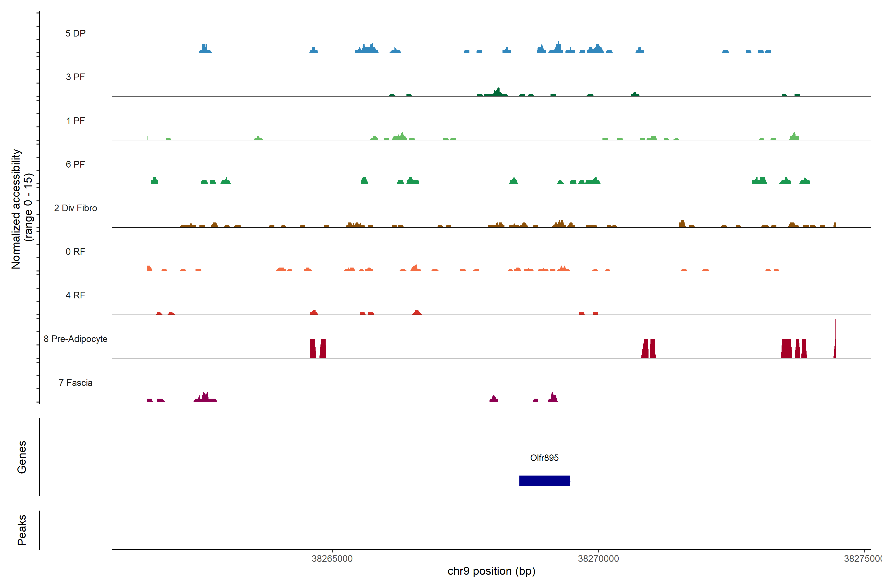The height and width of the screenshot is (588, 882).
Task: Click the 2 Div Fibro track label
Action: coord(75,208)
